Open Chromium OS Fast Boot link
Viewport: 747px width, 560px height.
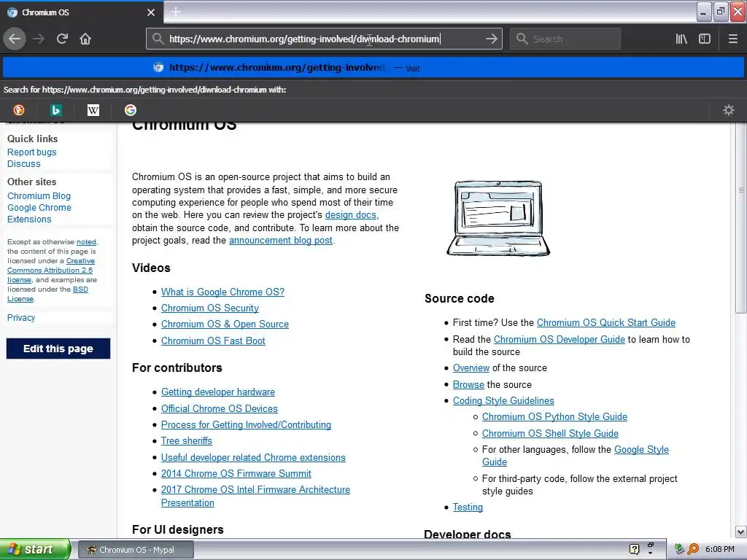tap(213, 341)
